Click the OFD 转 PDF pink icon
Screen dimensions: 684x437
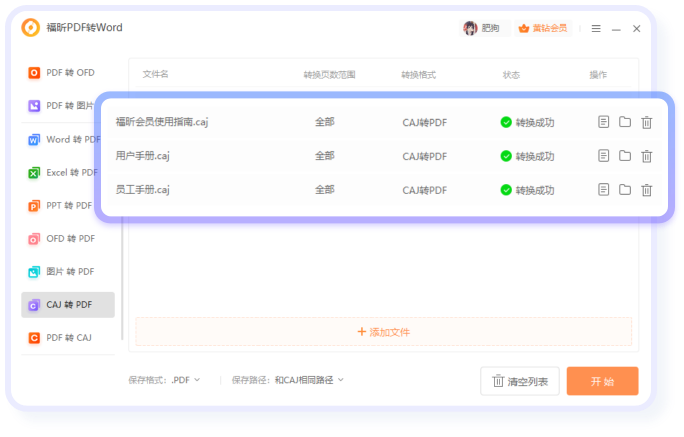tap(34, 239)
